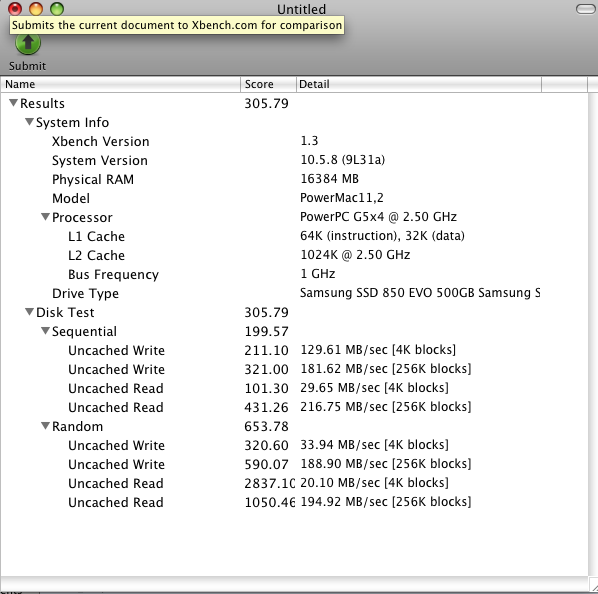This screenshot has width=598, height=594.
Task: Click detail 188.90 MB/sec [256K blocks]
Action: (386, 464)
